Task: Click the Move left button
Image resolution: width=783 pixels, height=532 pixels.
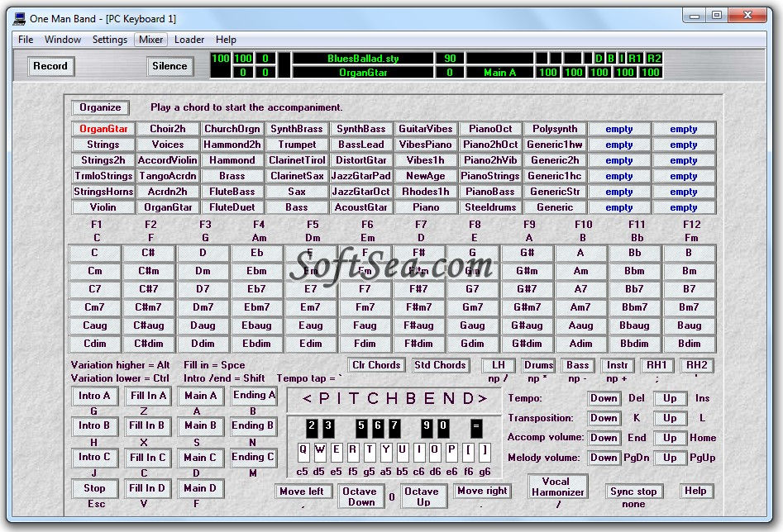Action: tap(302, 492)
